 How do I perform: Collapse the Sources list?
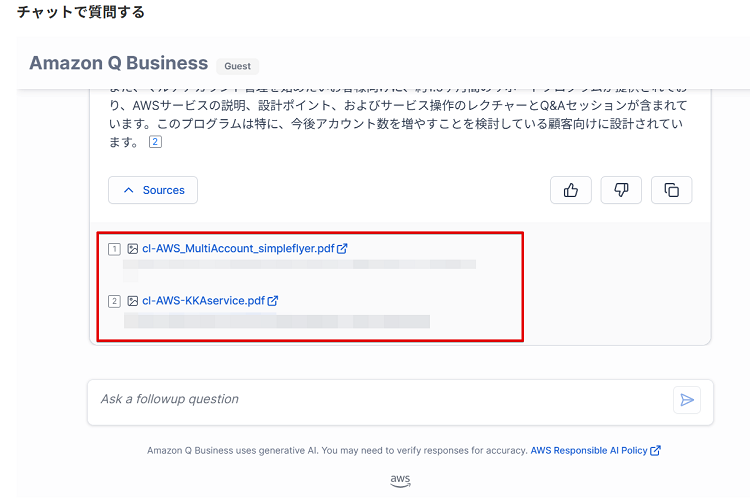point(153,190)
